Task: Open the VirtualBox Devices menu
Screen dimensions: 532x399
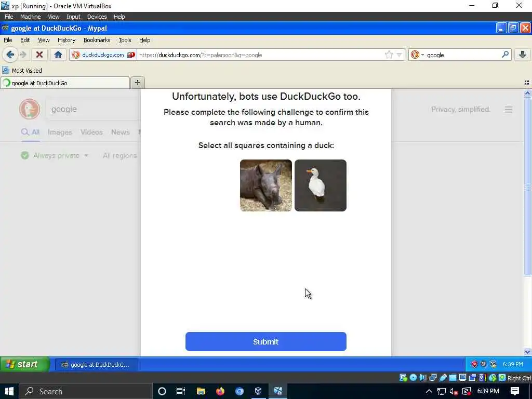Action: (97, 16)
